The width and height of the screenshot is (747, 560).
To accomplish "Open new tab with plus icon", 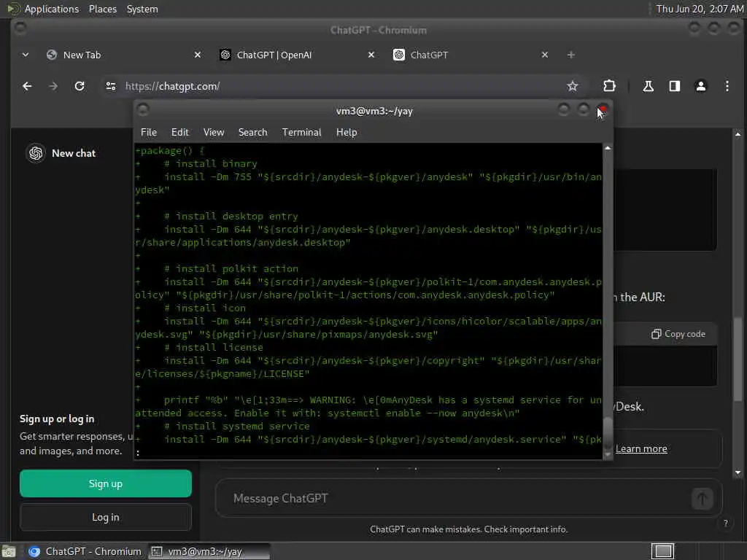I will (570, 55).
